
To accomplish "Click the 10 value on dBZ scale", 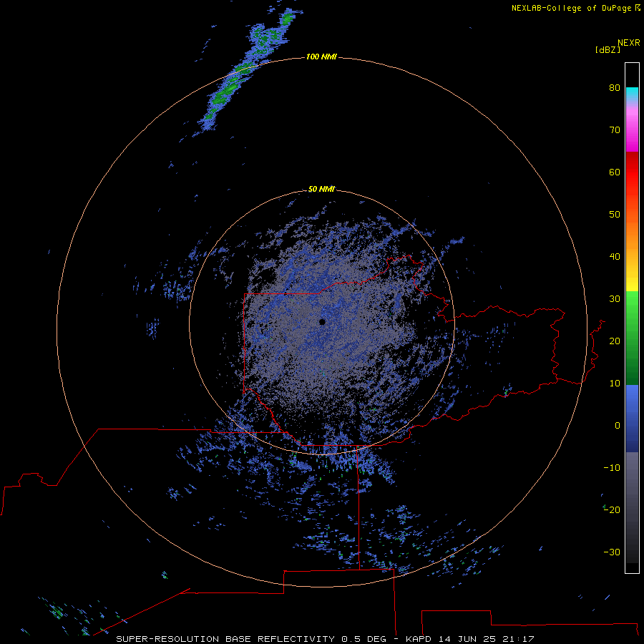I will pos(615,384).
